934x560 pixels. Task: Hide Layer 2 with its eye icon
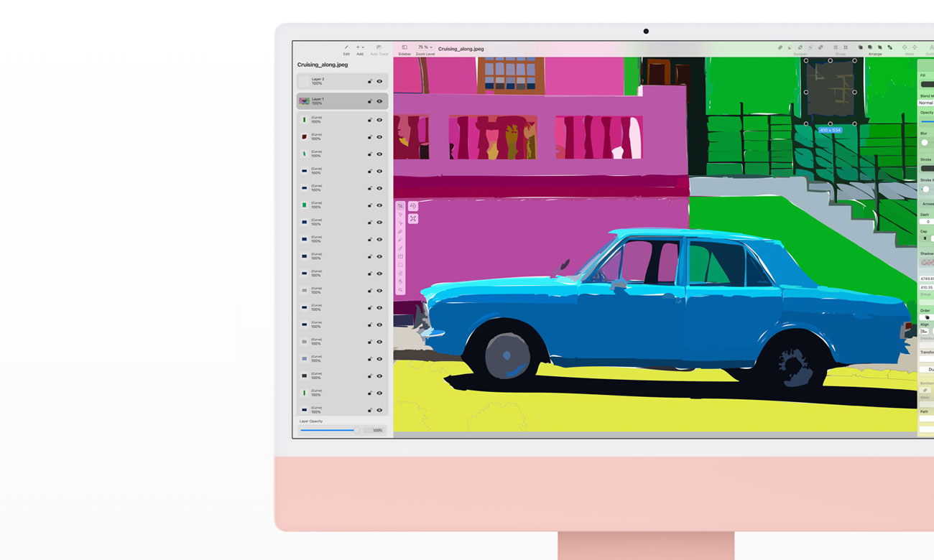click(379, 81)
